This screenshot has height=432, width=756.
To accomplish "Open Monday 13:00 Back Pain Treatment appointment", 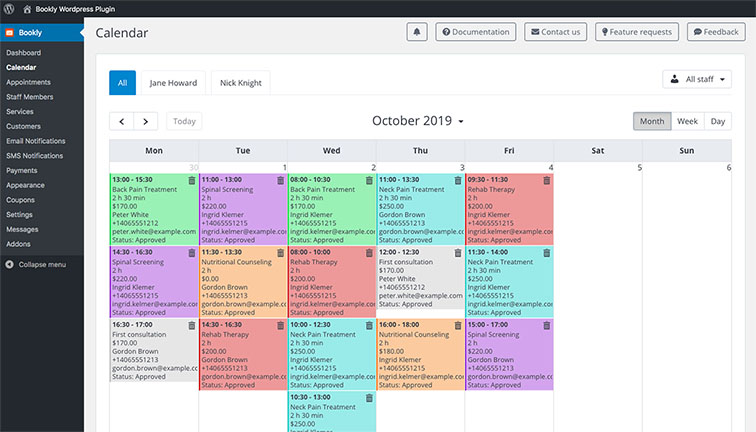I will (x=154, y=210).
